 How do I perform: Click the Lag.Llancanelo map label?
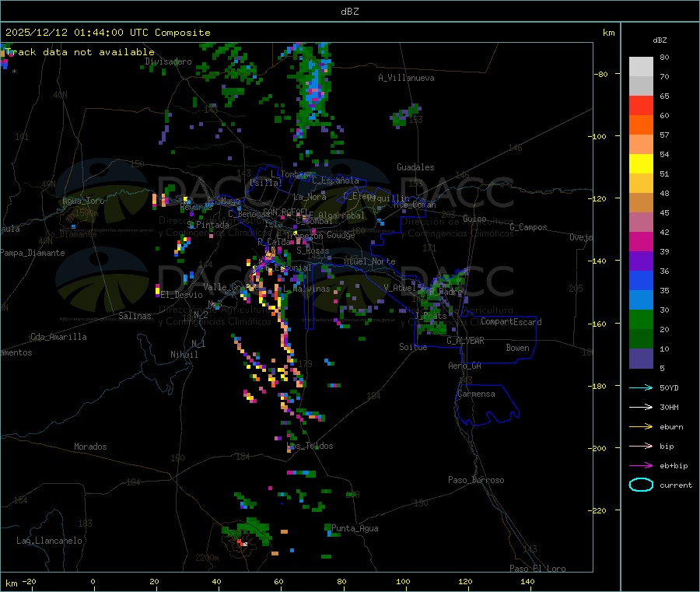[50, 541]
